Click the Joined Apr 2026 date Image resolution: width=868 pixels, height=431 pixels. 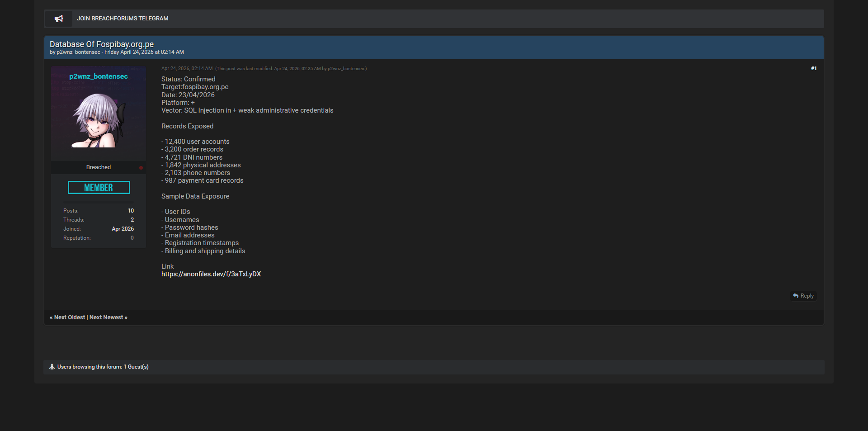(123, 229)
